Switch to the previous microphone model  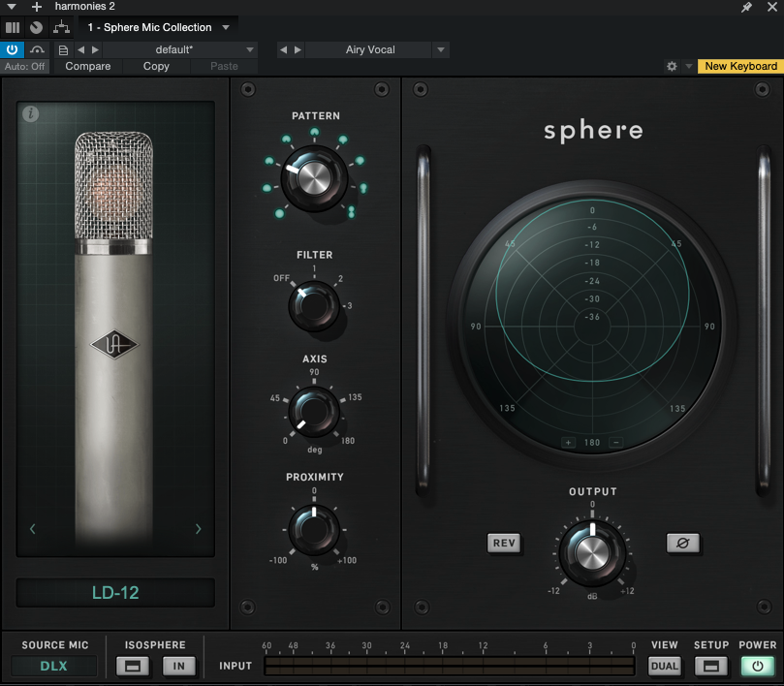coord(33,528)
